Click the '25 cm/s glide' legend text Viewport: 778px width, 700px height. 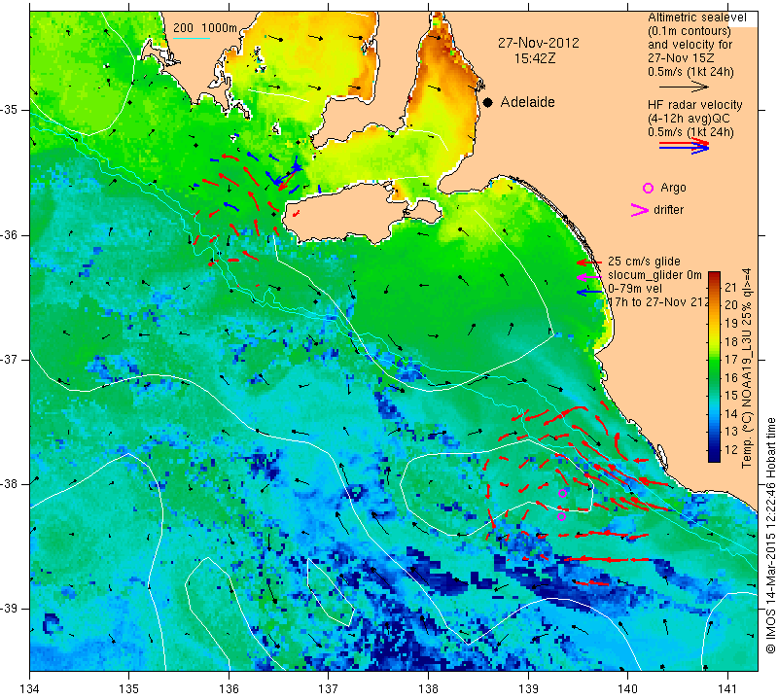(644, 262)
